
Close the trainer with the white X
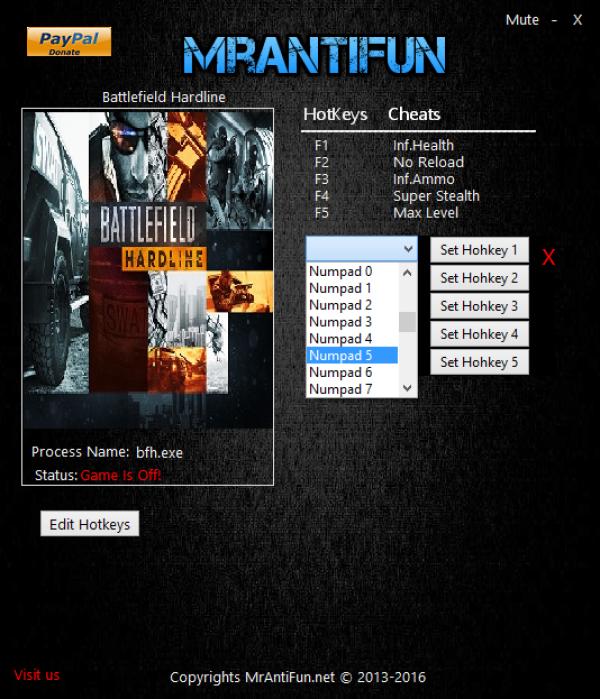click(577, 20)
